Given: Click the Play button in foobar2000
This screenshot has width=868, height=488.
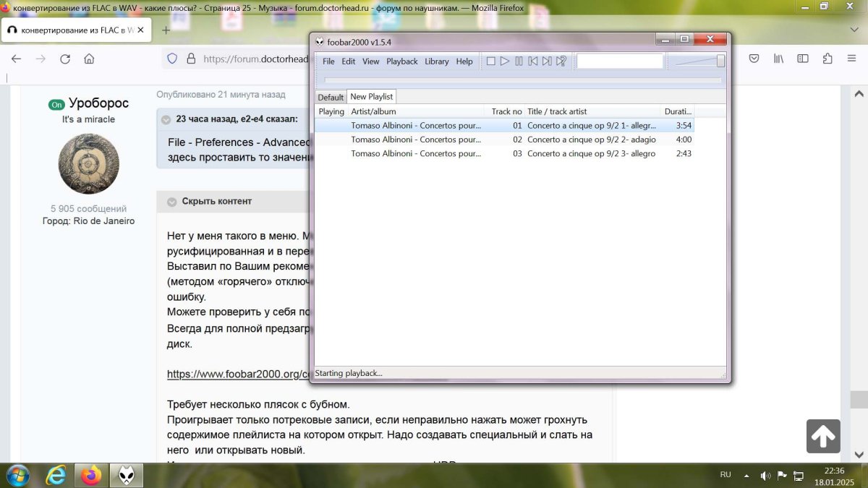Looking at the screenshot, I should (x=505, y=61).
